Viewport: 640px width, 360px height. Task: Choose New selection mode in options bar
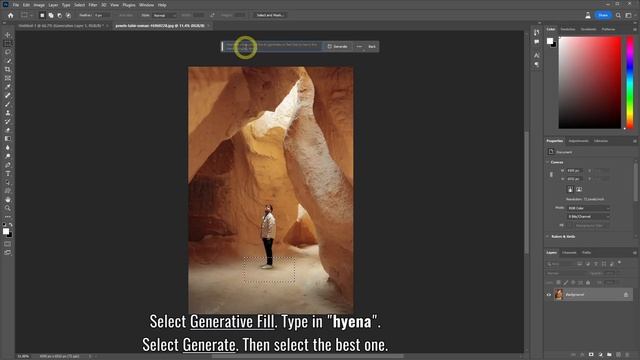pos(42,15)
